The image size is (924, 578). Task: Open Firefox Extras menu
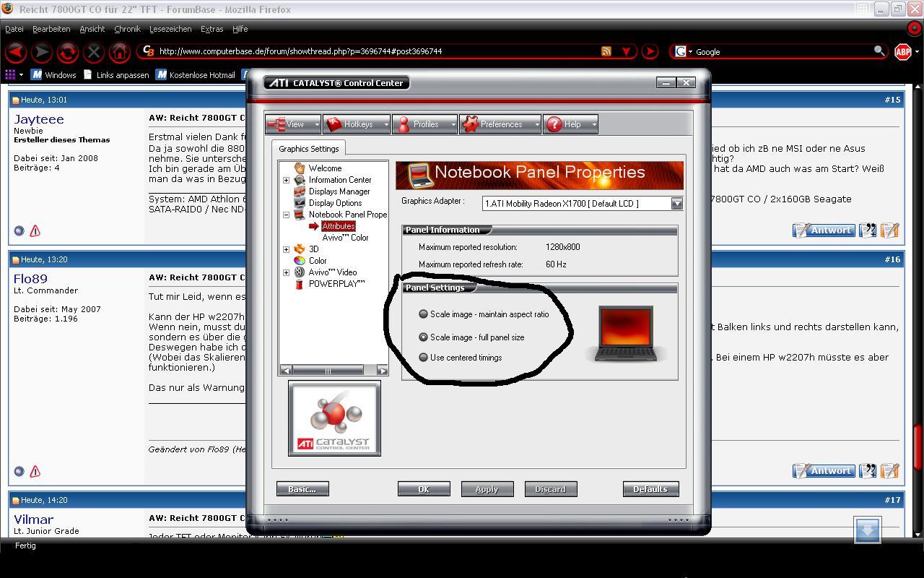point(212,29)
